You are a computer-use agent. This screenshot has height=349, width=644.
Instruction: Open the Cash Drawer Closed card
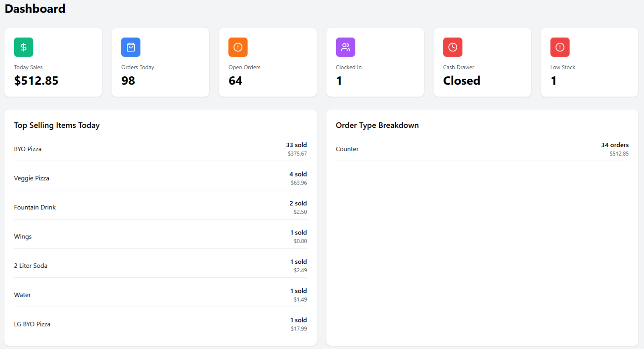482,62
